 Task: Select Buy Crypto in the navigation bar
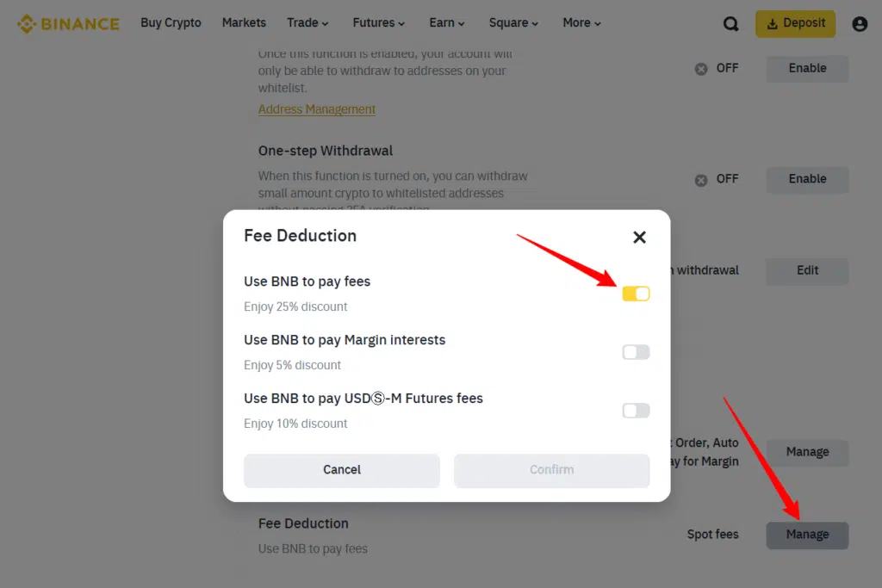[171, 23]
